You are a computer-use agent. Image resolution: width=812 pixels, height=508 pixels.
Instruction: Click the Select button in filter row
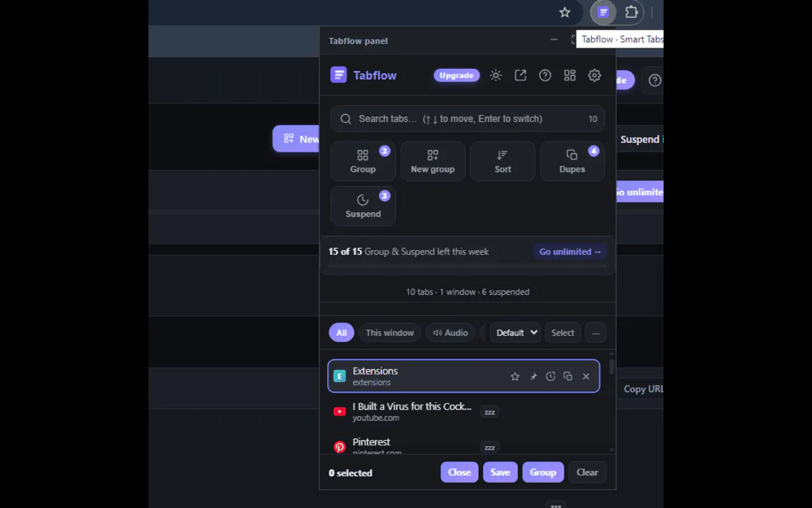pos(563,333)
